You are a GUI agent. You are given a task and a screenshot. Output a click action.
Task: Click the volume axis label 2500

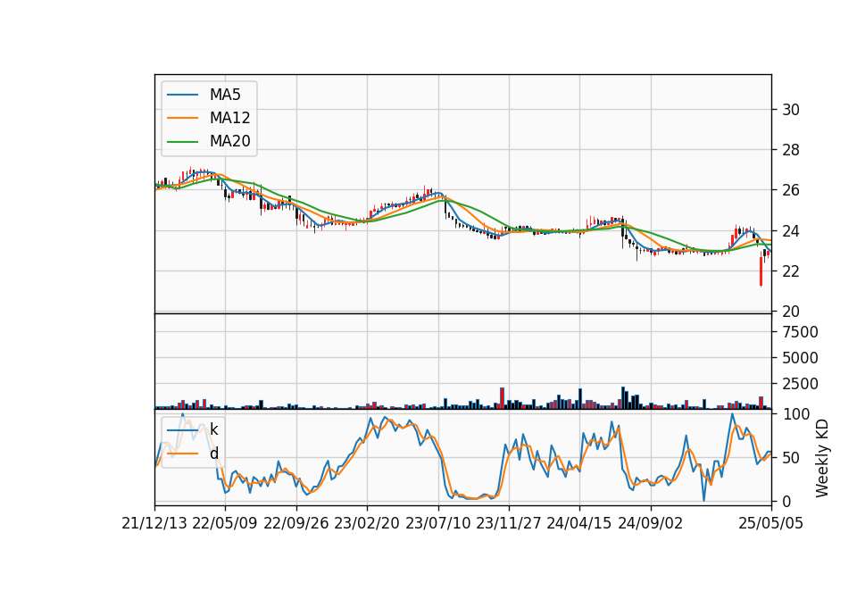click(800, 384)
